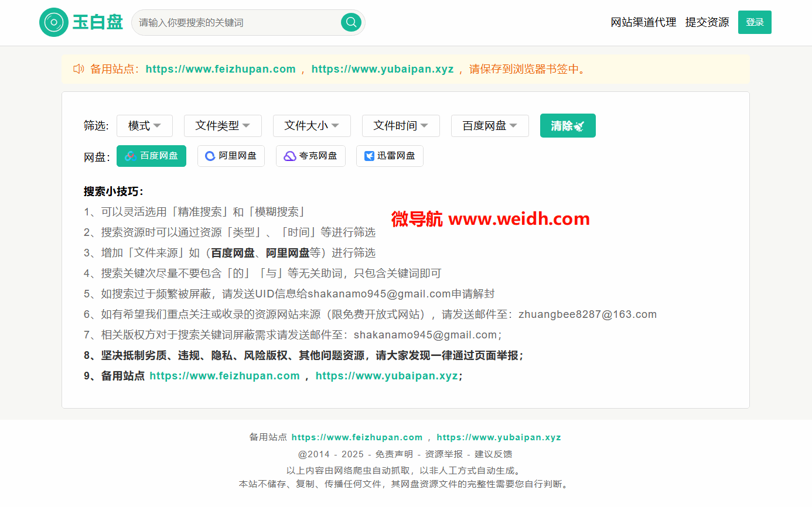Open the yubaipan.xyz link in the footer
The width and height of the screenshot is (812, 507).
499,437
